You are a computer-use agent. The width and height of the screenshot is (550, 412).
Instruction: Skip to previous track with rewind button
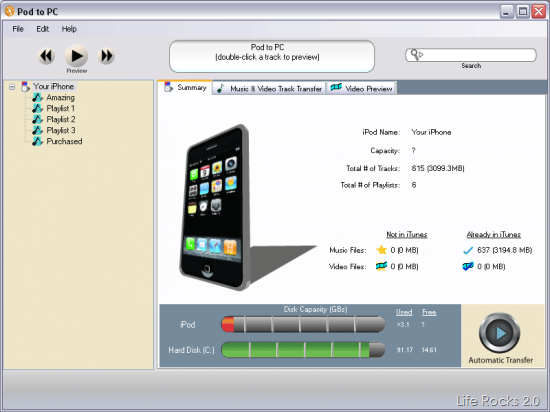tap(46, 56)
